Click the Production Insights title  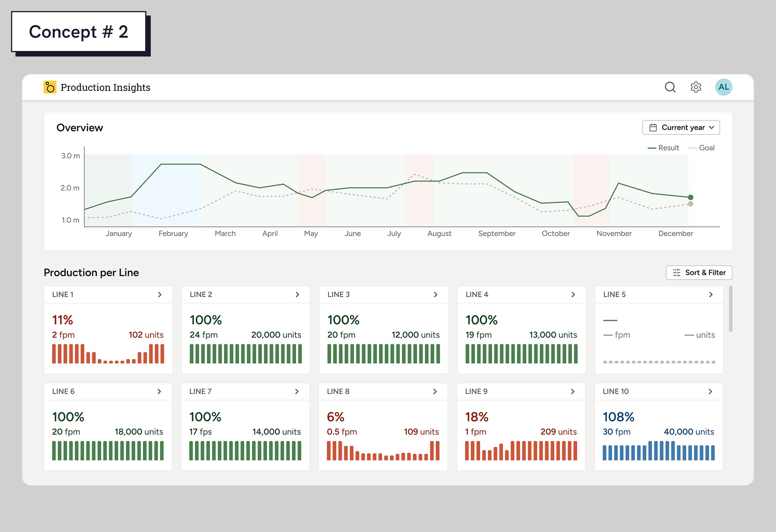(105, 88)
